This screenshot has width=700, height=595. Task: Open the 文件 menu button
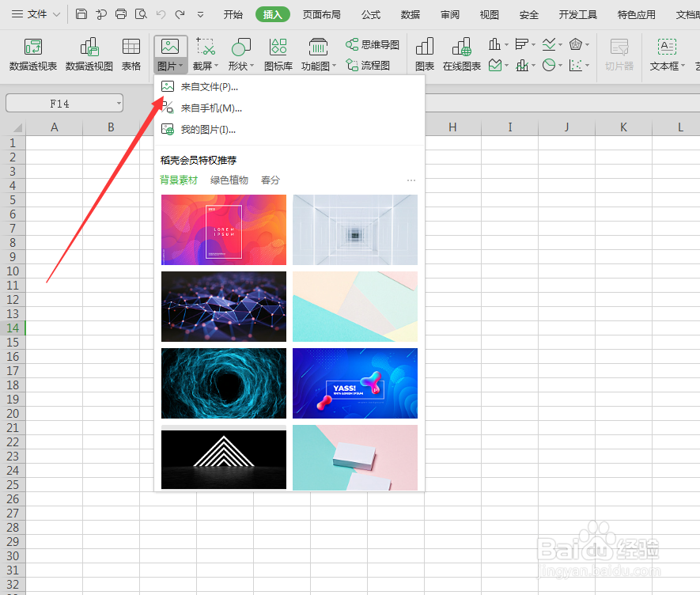[36, 14]
